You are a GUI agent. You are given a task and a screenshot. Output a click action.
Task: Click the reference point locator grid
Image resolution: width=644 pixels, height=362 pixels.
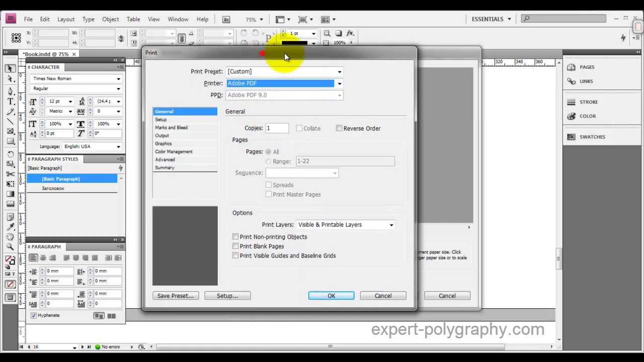pos(16,38)
